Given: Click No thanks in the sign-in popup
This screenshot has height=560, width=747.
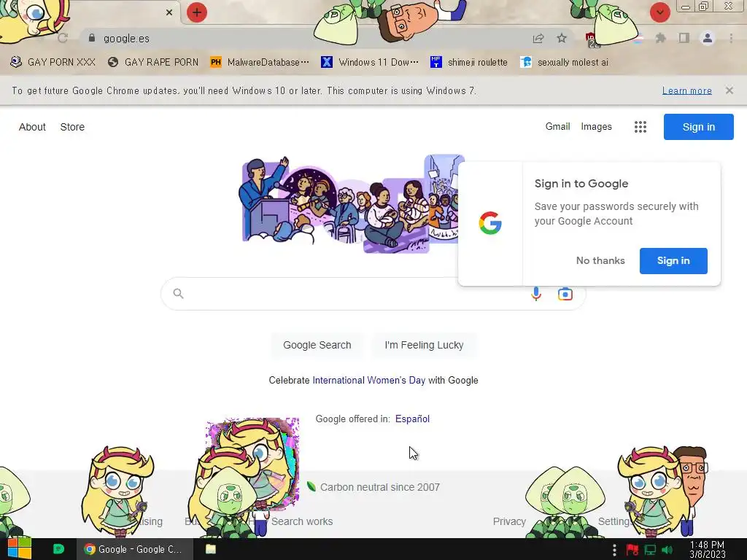Looking at the screenshot, I should [x=600, y=261].
